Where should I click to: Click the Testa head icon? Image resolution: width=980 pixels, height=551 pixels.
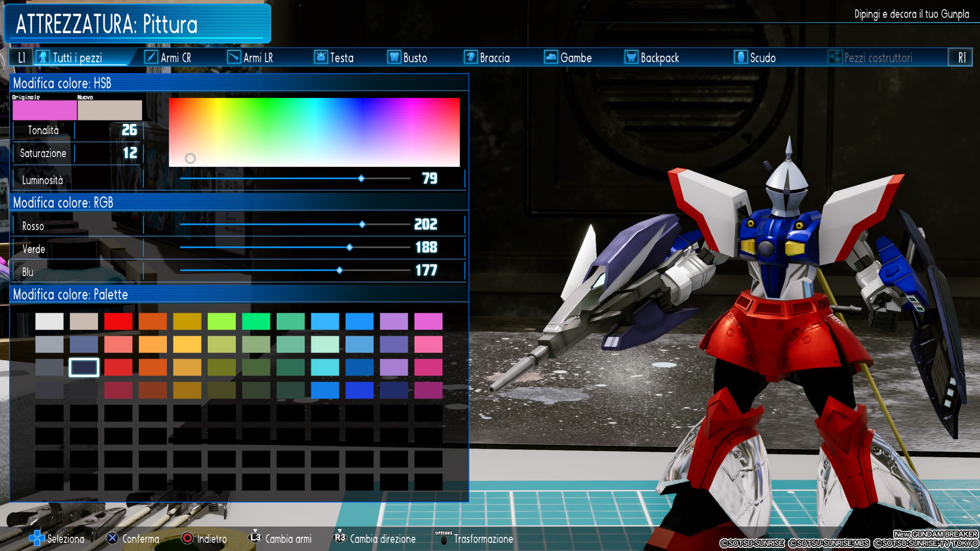pos(321,57)
